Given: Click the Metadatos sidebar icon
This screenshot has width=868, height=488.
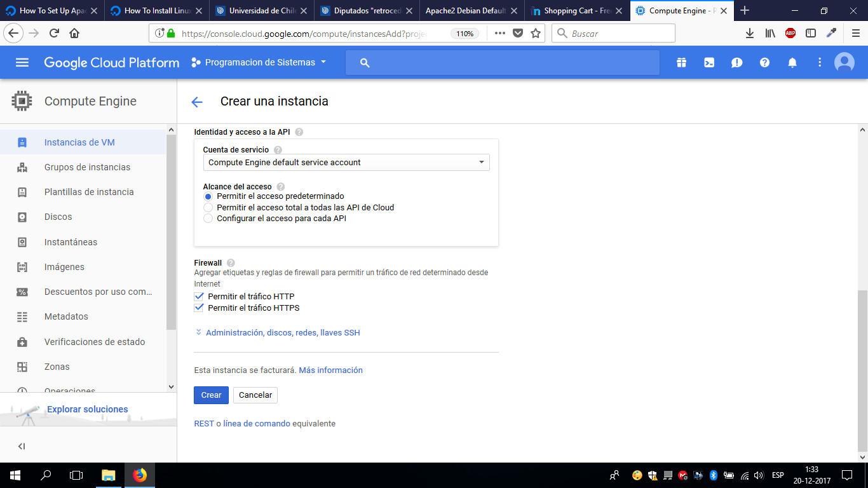Looking at the screenshot, I should pyautogui.click(x=22, y=316).
